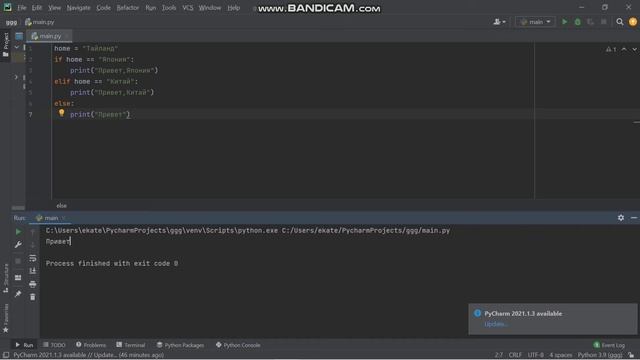Open the user account dropdown icon
The image size is (640, 360).
tap(499, 22)
